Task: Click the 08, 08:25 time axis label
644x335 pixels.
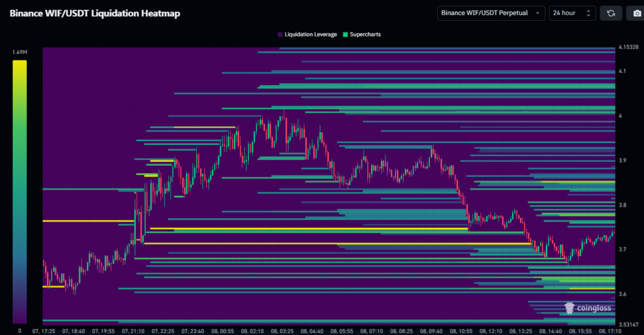Action: pos(401,331)
